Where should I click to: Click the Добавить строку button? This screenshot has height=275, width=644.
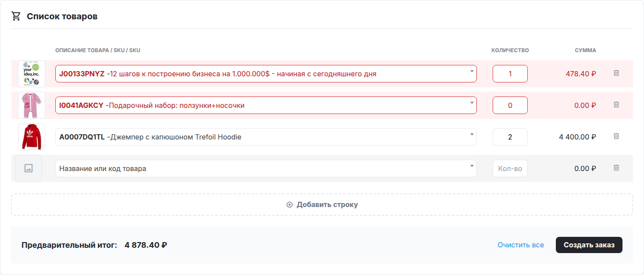click(322, 205)
